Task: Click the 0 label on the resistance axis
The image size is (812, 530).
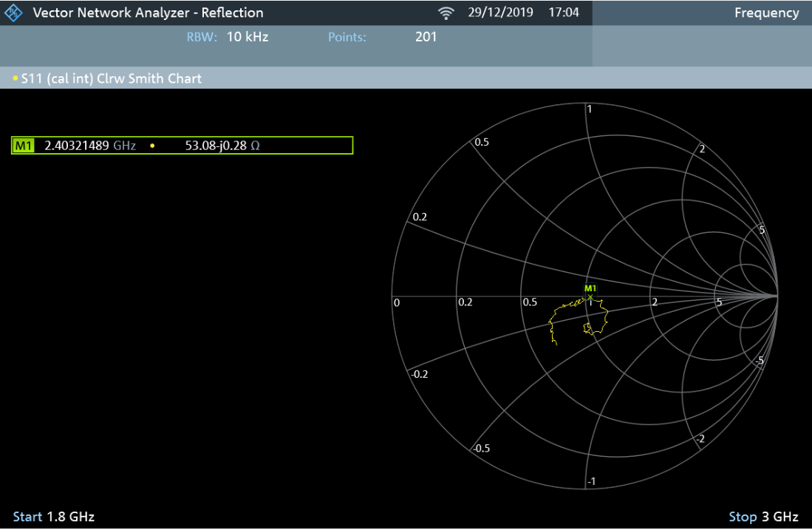Action: (397, 302)
